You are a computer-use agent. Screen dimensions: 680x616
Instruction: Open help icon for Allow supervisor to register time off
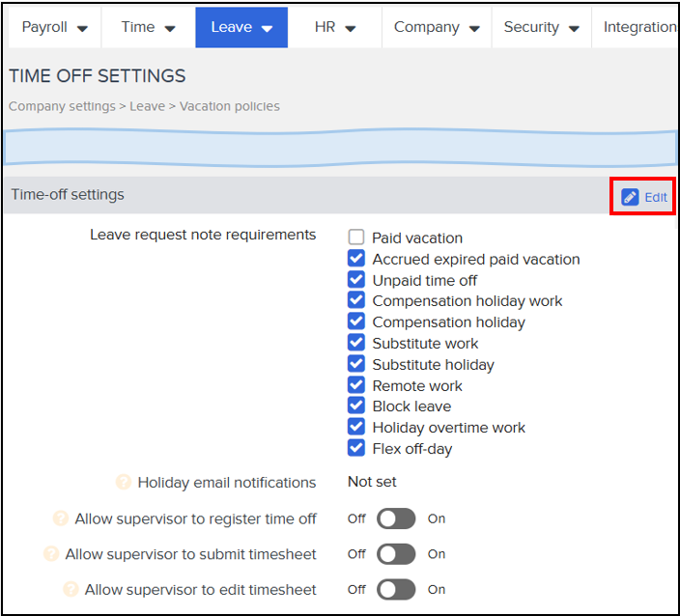click(x=61, y=518)
